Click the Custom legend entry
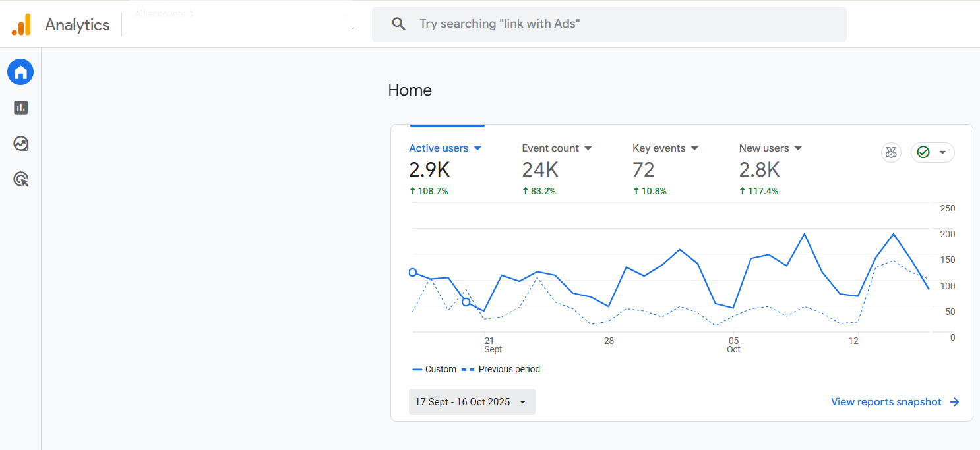 [x=434, y=370]
